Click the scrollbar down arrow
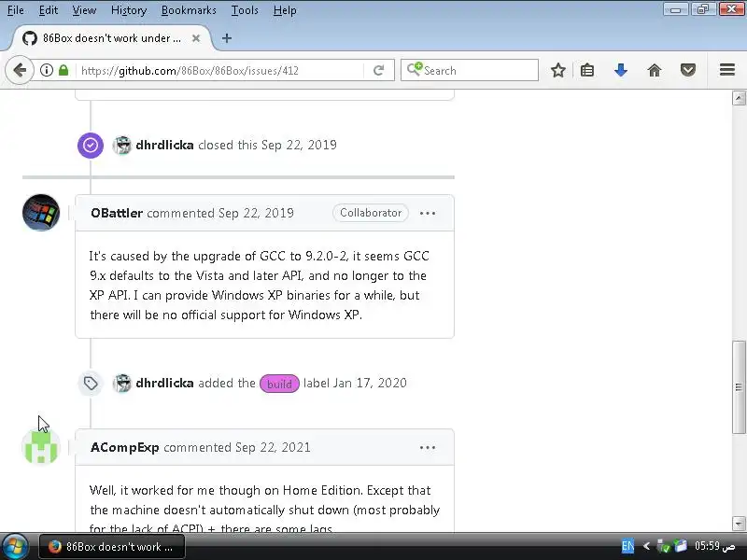The height and width of the screenshot is (560, 747). (x=739, y=523)
